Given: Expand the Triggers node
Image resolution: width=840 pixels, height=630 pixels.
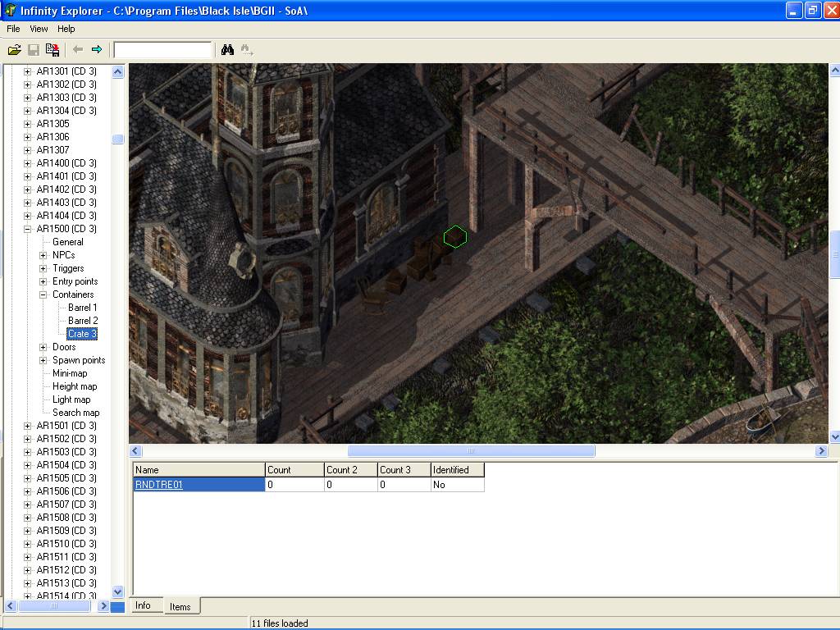Looking at the screenshot, I should [43, 268].
